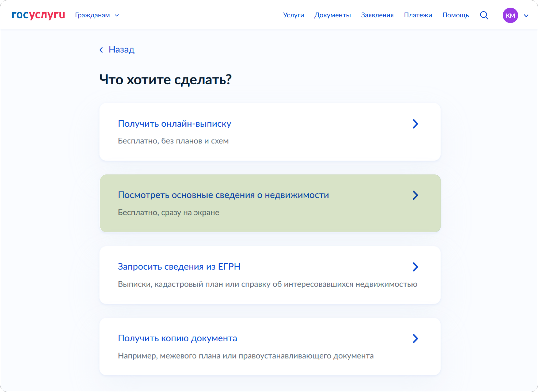Choose Запросить сведения из ЕГРН

point(179,266)
